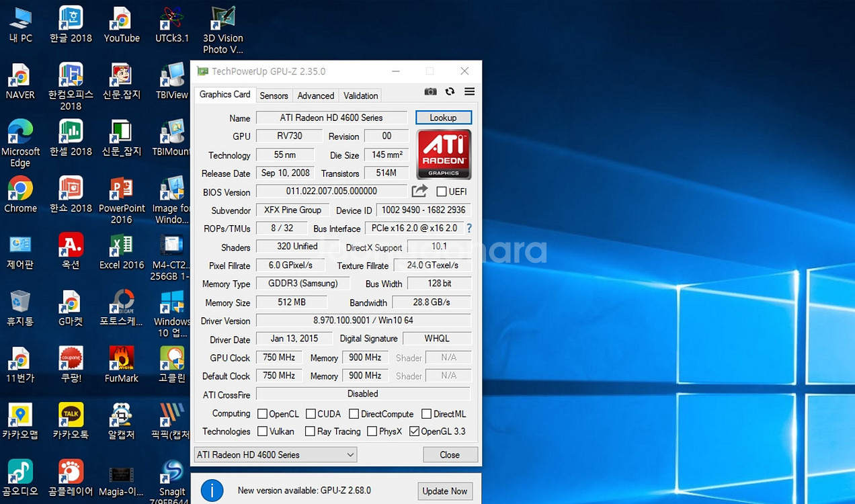This screenshot has width=855, height=504.
Task: Click the blue info icon near Update Now
Action: point(212,491)
